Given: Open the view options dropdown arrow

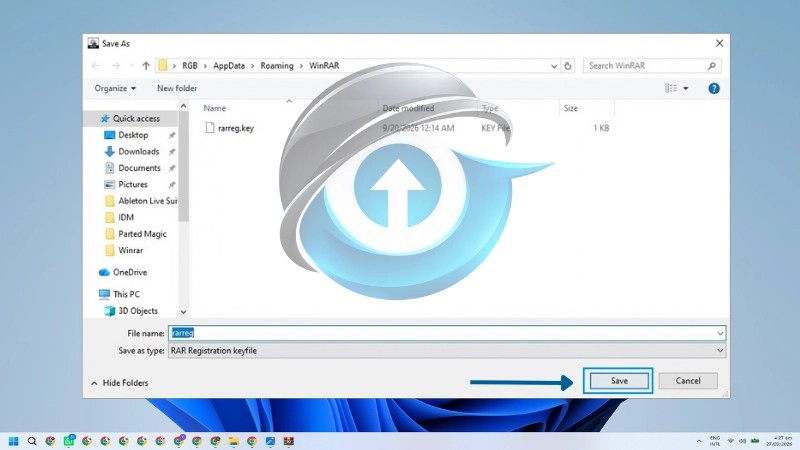Looking at the screenshot, I should pyautogui.click(x=686, y=88).
